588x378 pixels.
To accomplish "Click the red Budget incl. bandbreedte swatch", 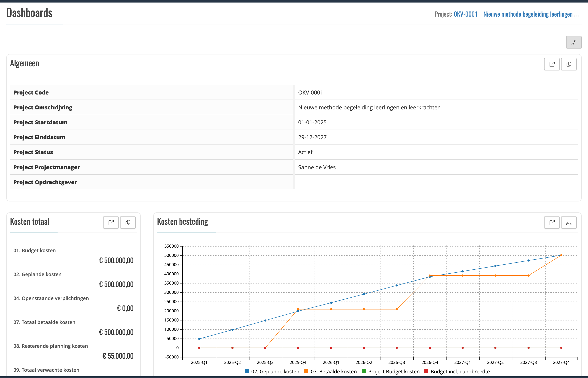I will [x=426, y=371].
